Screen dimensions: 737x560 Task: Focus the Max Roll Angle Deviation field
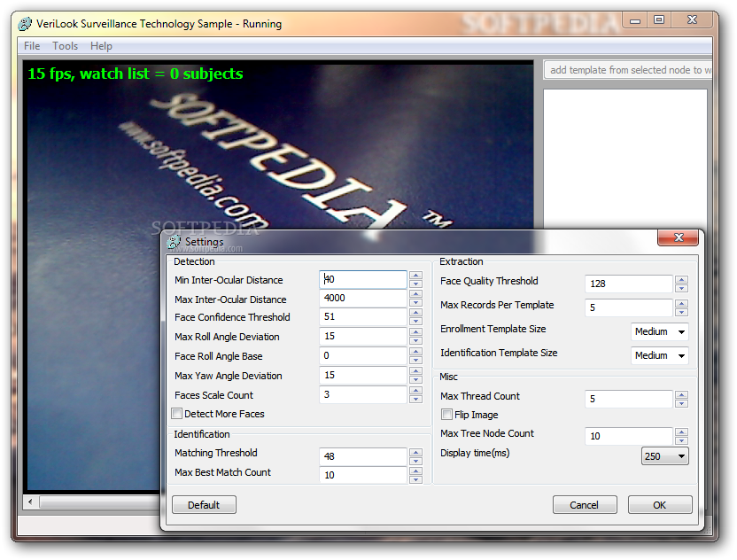[x=363, y=336]
